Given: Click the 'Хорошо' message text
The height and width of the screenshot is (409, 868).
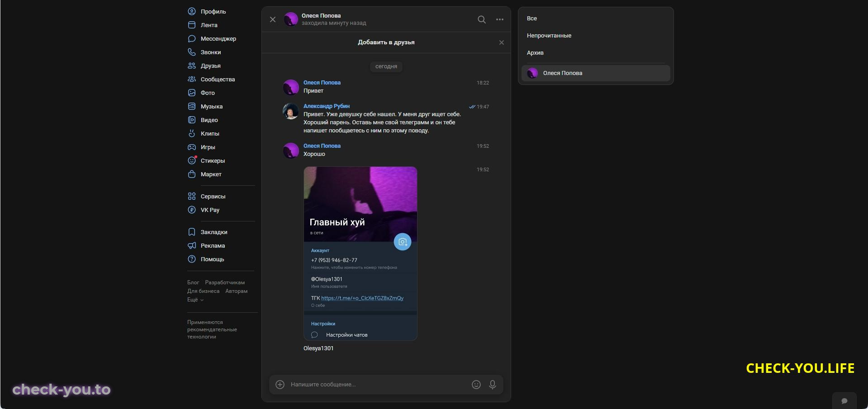Looking at the screenshot, I should (314, 154).
